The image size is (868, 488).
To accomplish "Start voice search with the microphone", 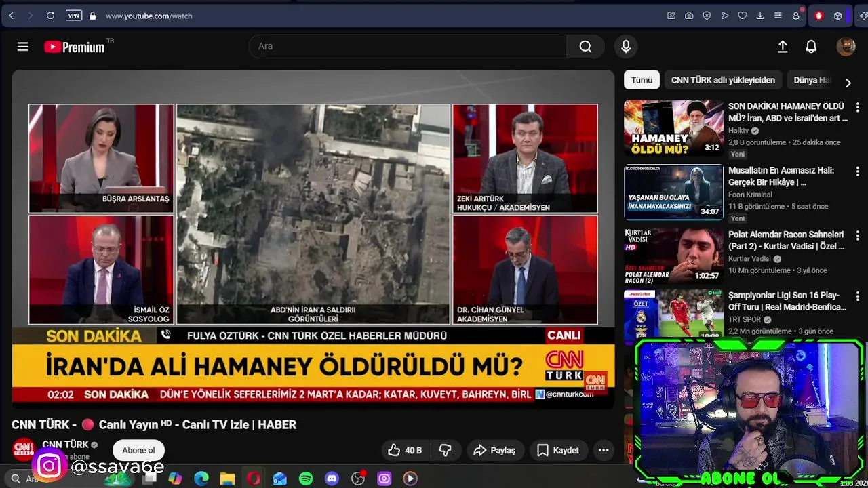I will (626, 47).
